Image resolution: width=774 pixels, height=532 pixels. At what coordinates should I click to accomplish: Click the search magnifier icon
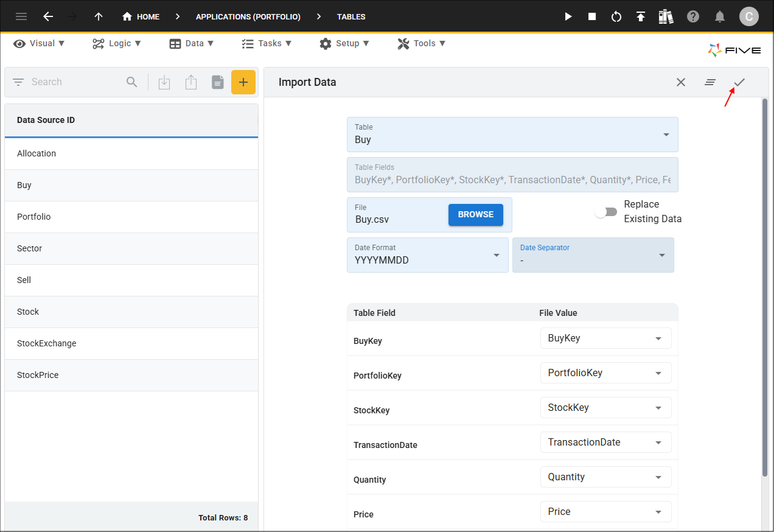coord(132,82)
